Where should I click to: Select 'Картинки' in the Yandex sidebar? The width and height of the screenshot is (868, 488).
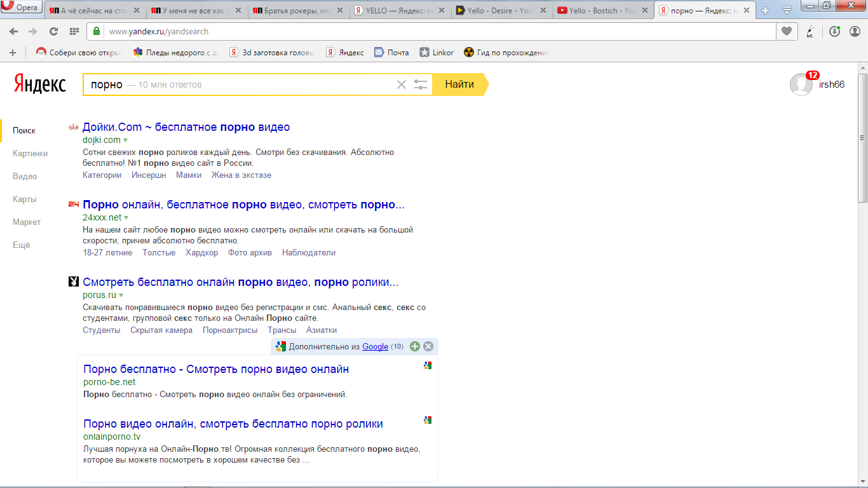pyautogui.click(x=30, y=153)
